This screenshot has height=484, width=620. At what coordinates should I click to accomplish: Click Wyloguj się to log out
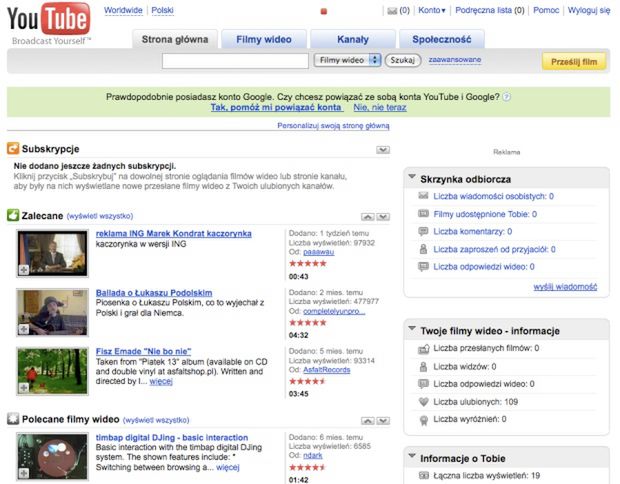point(589,10)
